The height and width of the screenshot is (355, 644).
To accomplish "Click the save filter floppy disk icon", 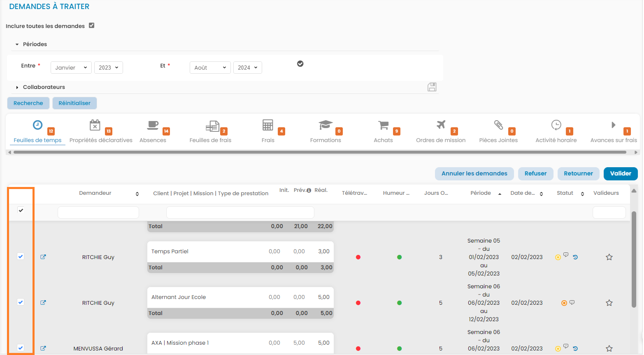I will tap(432, 87).
